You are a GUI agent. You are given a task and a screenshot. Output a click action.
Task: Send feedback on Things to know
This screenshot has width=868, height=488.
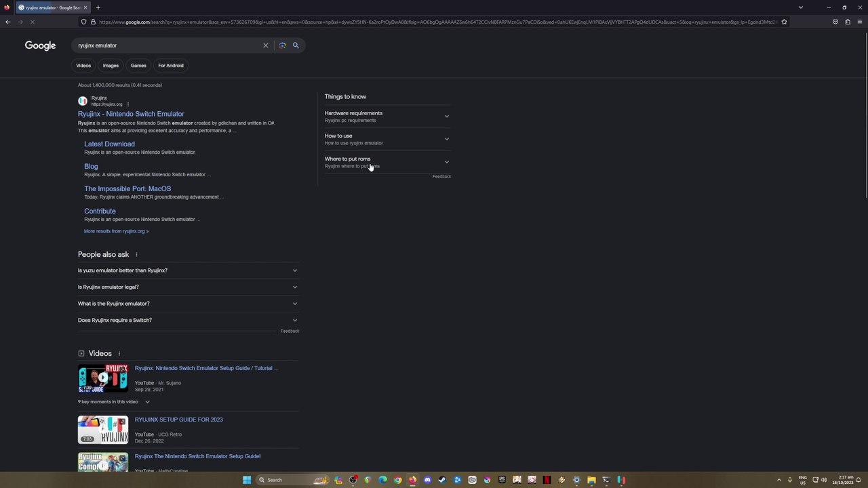tap(441, 176)
